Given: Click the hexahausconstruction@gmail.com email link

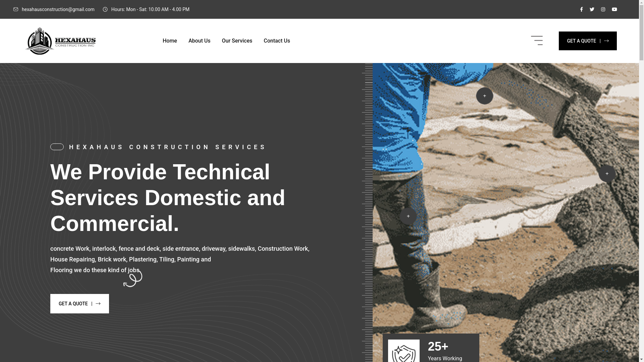Looking at the screenshot, I should coord(58,9).
